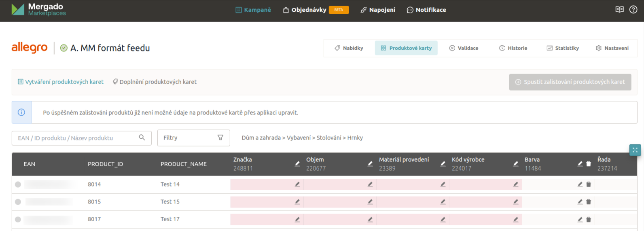Open the documentation book icon
Viewport: 644px width, 231px height.
pos(619,10)
